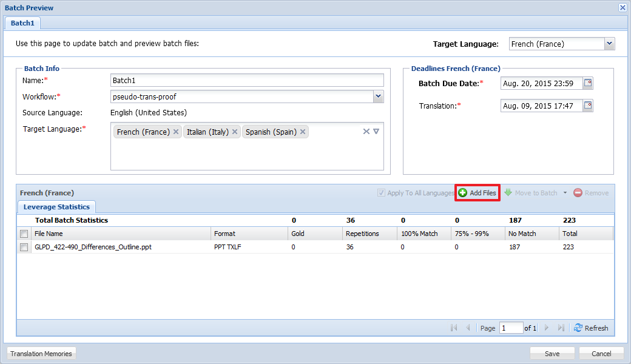Image resolution: width=631 pixels, height=364 pixels.
Task: Select the GLPD_422-490_Differences_Outline.ppt file checkbox
Action: point(24,247)
